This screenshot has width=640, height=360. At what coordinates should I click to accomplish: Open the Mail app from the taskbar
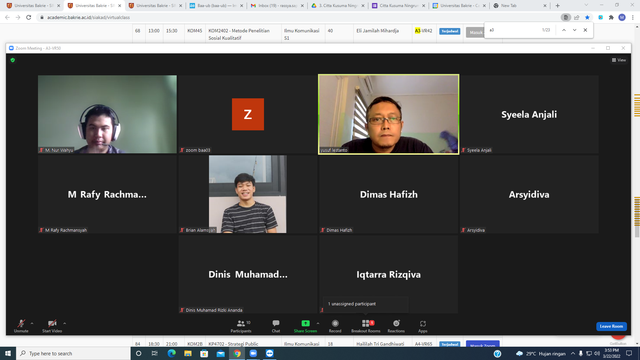[x=220, y=353]
